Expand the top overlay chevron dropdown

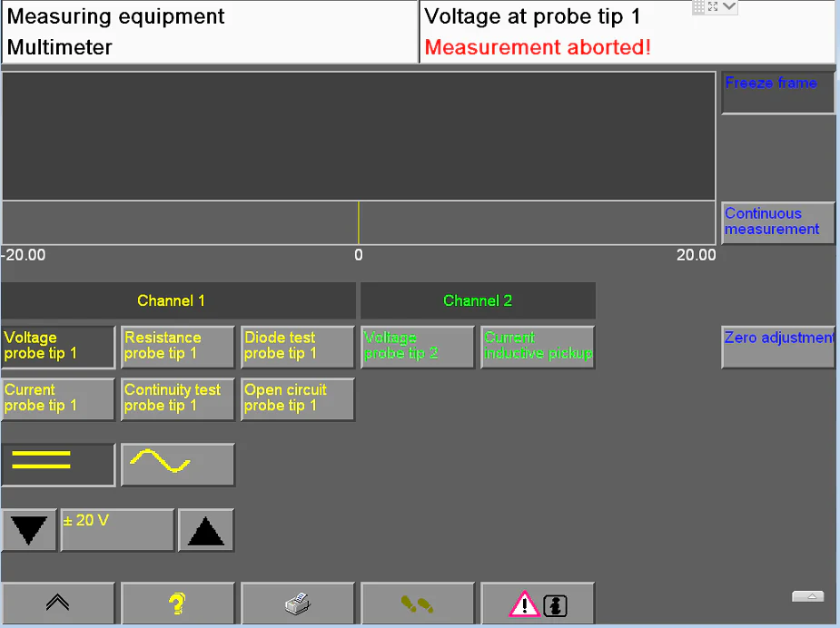[x=729, y=6]
